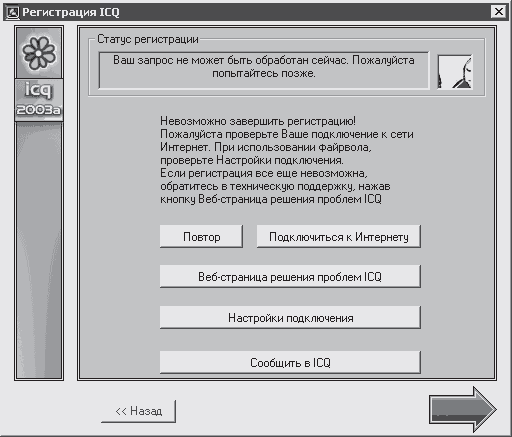Click the line mentioning техническую поддержку
This screenshot has width=512, height=437.
(275, 186)
